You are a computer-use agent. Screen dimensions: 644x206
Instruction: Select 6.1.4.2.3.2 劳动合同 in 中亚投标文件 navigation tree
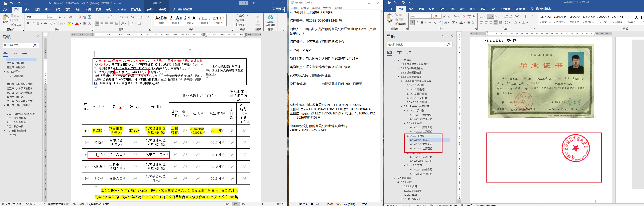pyautogui.click(x=421, y=144)
